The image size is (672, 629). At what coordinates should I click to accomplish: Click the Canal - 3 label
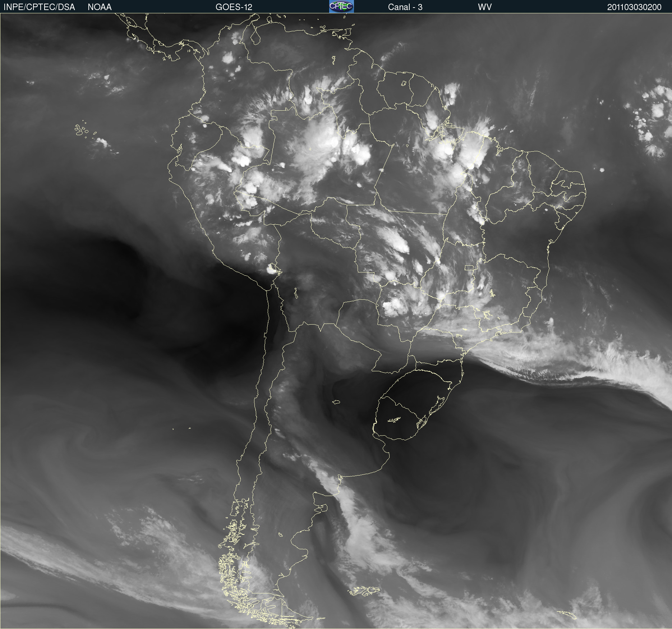pyautogui.click(x=405, y=7)
